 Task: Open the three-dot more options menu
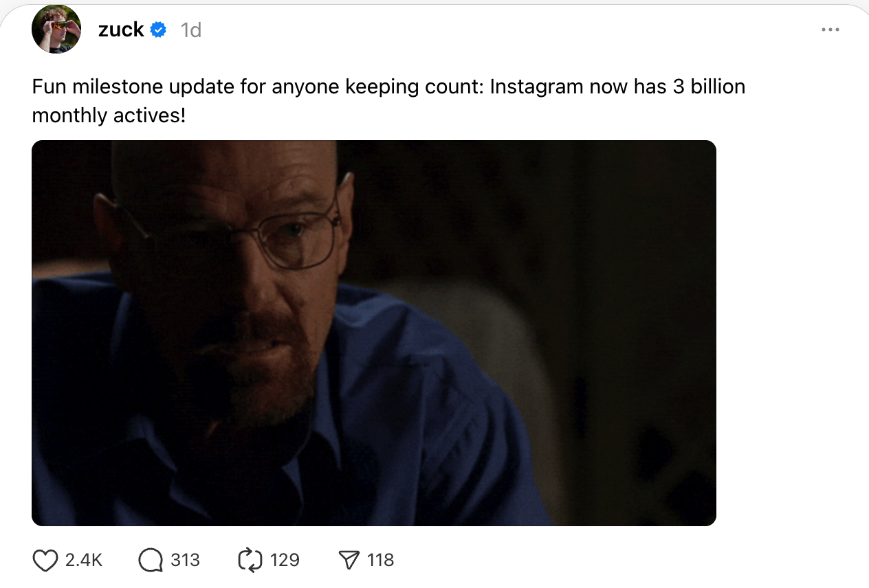tap(830, 30)
